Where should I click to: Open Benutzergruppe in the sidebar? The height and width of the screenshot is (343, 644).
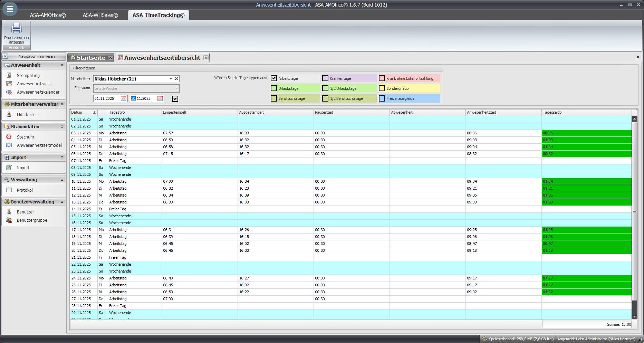[32, 220]
